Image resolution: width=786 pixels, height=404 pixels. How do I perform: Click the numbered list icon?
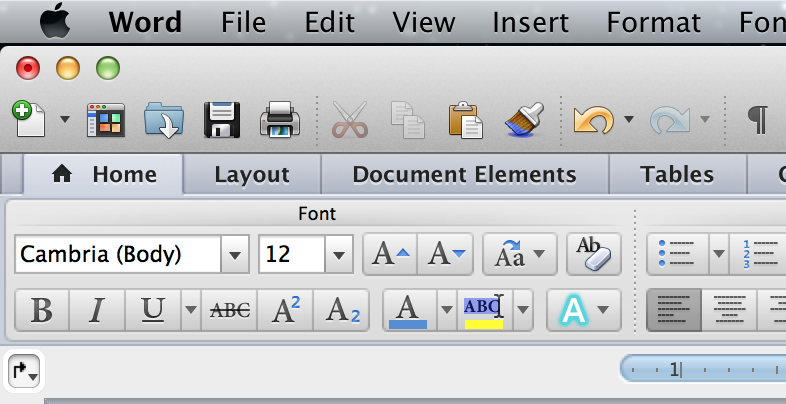pyautogui.click(x=758, y=254)
